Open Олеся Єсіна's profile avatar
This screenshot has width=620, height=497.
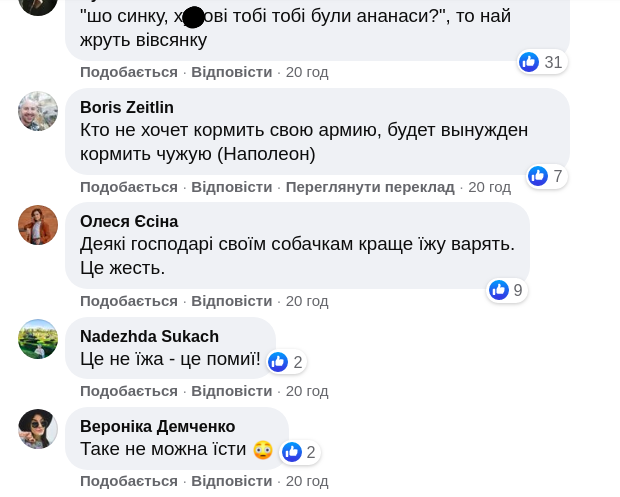38,225
